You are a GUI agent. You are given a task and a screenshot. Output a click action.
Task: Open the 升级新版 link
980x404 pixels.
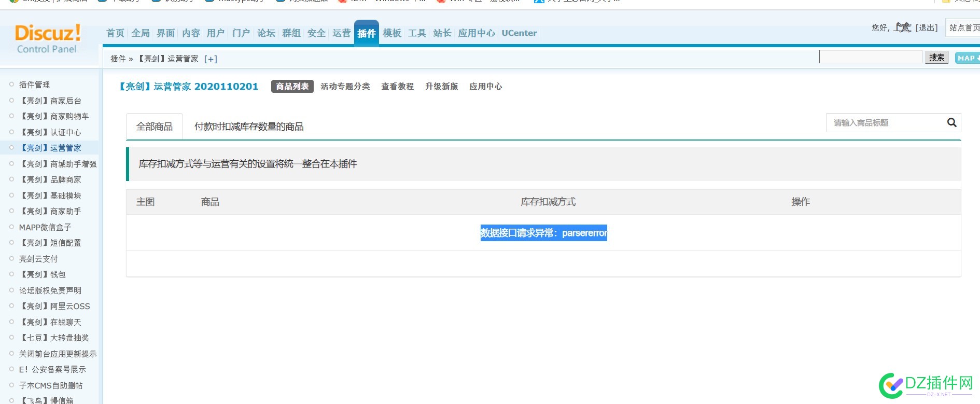click(442, 87)
